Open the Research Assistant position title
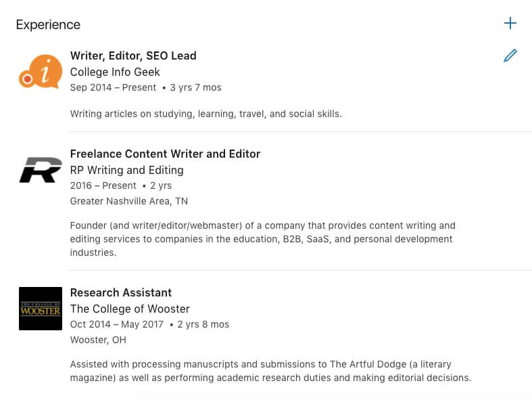 [121, 292]
